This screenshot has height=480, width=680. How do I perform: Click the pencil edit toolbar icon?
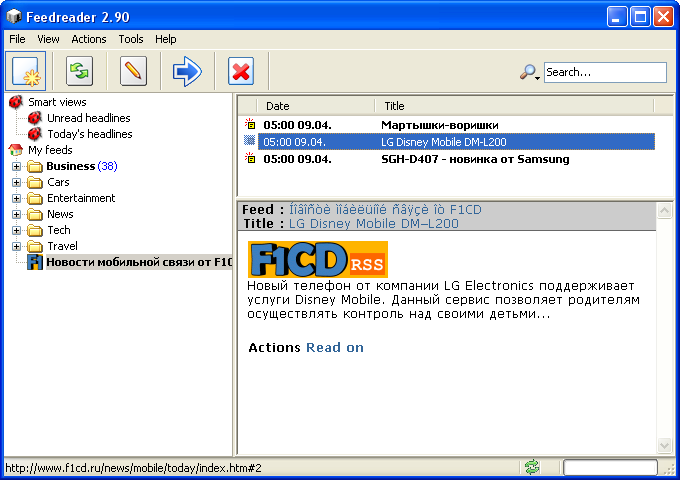(x=133, y=71)
